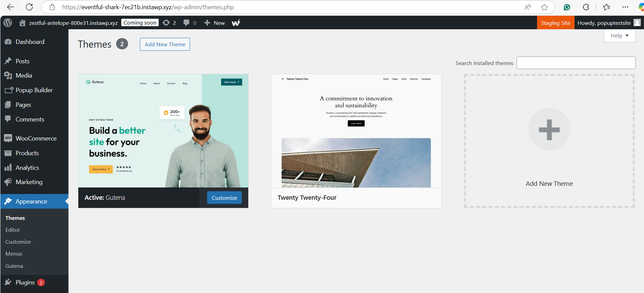Screen dimensions: 644x293
Task: Click the Twenty Twenty-Four theme name
Action: (x=307, y=198)
